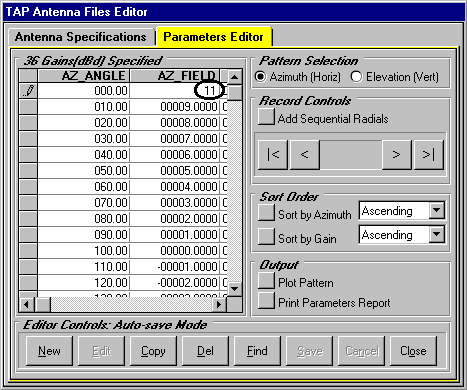Click the AZ_ANGLE cell 090.00
Screen dimensions: 467x390
click(83, 235)
